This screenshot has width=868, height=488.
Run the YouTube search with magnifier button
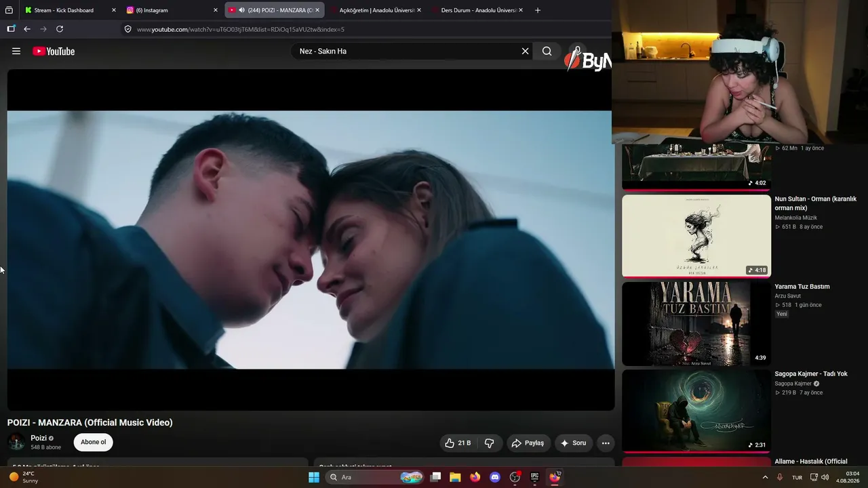pyautogui.click(x=547, y=51)
